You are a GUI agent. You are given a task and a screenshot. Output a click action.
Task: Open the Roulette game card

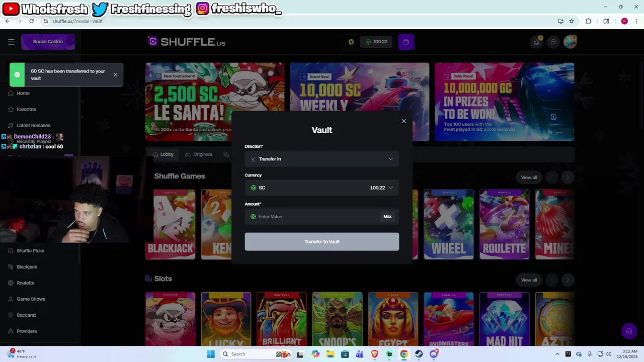[504, 225]
